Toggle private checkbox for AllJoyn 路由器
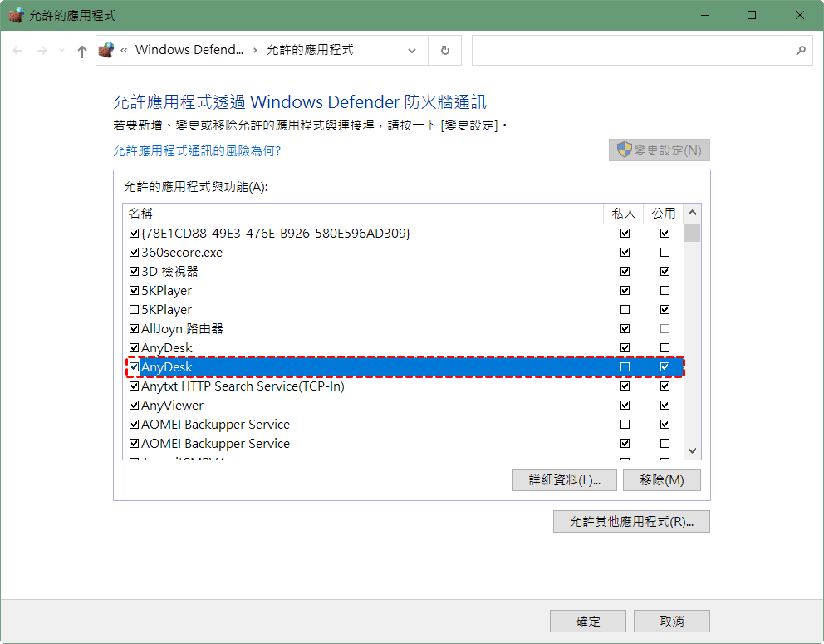Viewport: 824px width, 644px height. point(625,328)
